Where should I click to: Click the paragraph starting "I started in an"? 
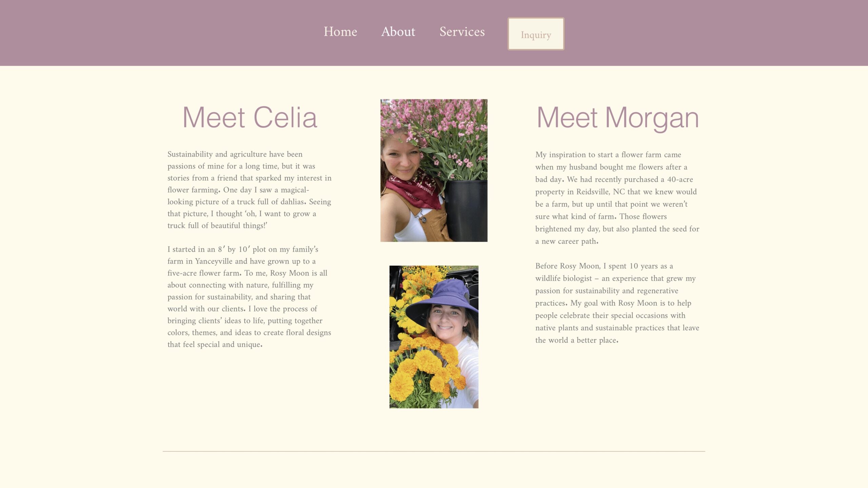pos(250,297)
